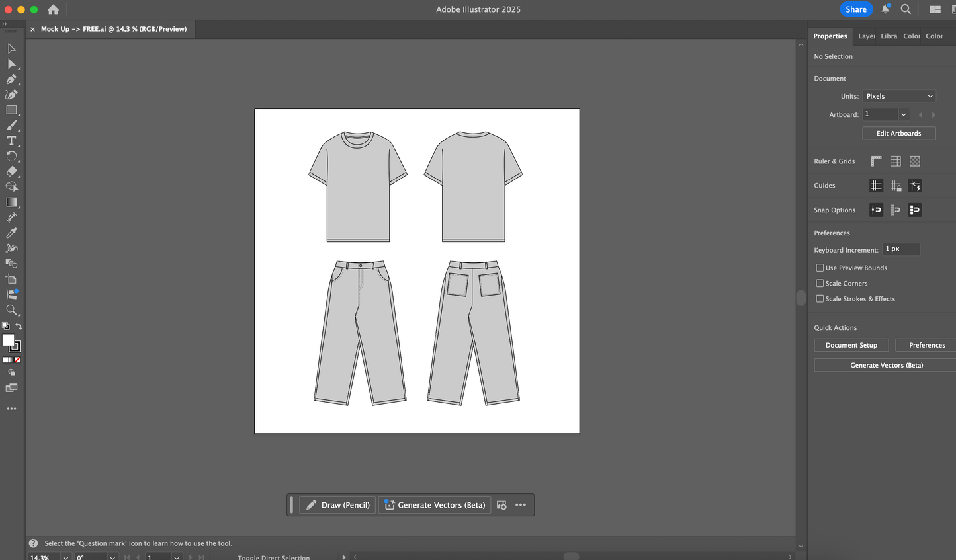Click the Edit Artboards button

[x=898, y=133]
